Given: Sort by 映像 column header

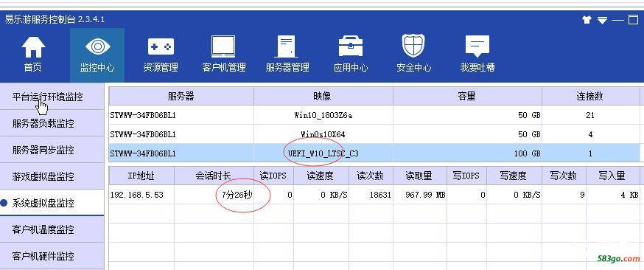Looking at the screenshot, I should pos(323,96).
